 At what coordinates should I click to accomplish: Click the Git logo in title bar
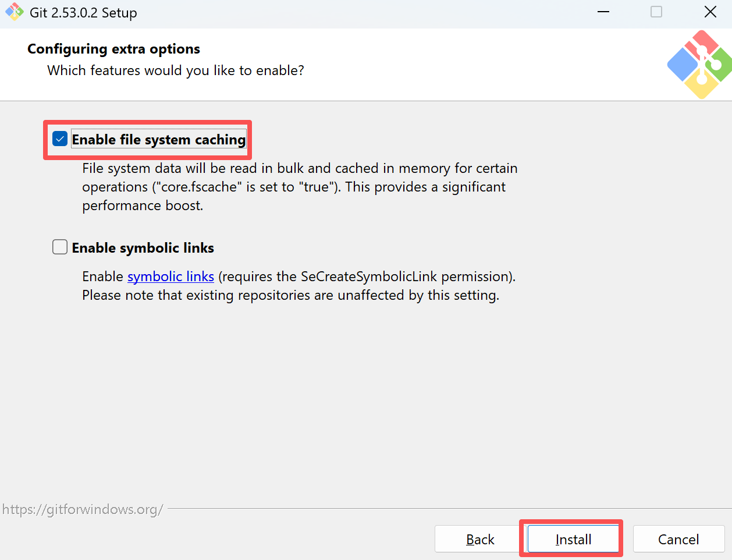click(14, 12)
